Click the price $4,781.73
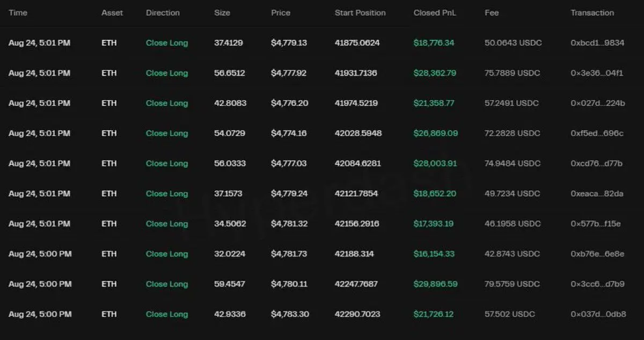The width and height of the screenshot is (644, 340). coord(289,254)
